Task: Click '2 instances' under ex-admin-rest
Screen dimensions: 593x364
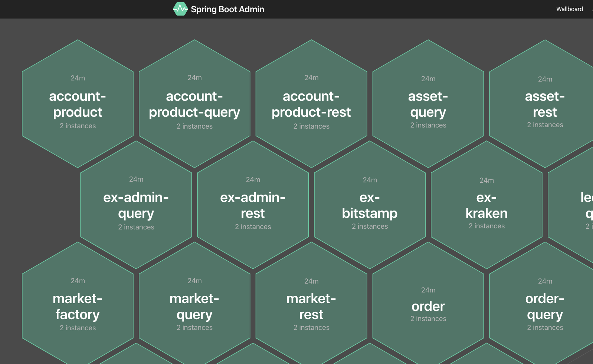Action: pyautogui.click(x=253, y=227)
